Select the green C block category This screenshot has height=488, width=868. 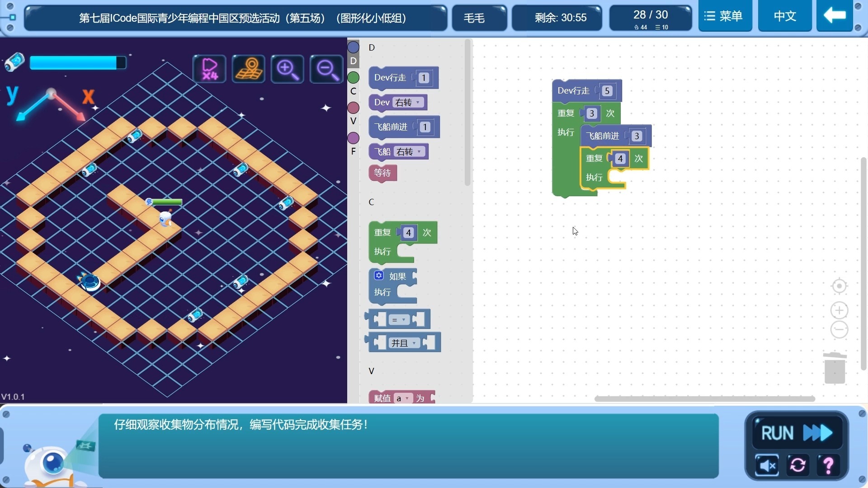point(354,78)
